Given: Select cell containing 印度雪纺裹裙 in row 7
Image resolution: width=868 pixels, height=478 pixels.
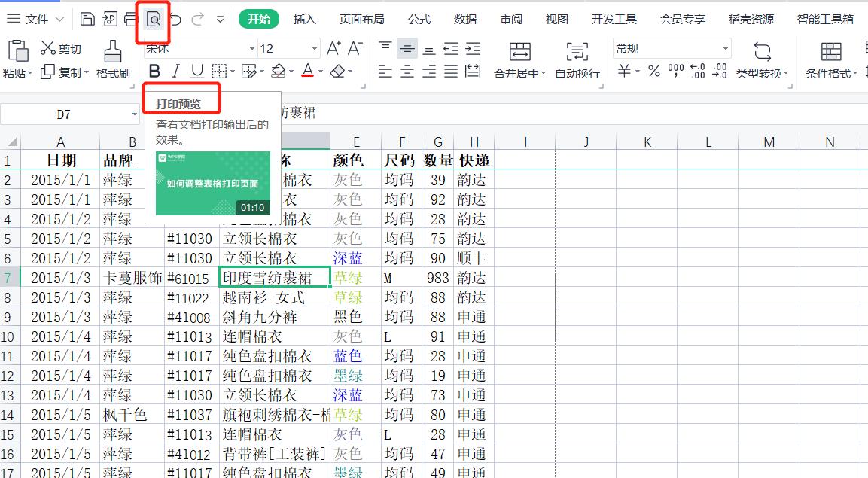Looking at the screenshot, I should pyautogui.click(x=273, y=277).
